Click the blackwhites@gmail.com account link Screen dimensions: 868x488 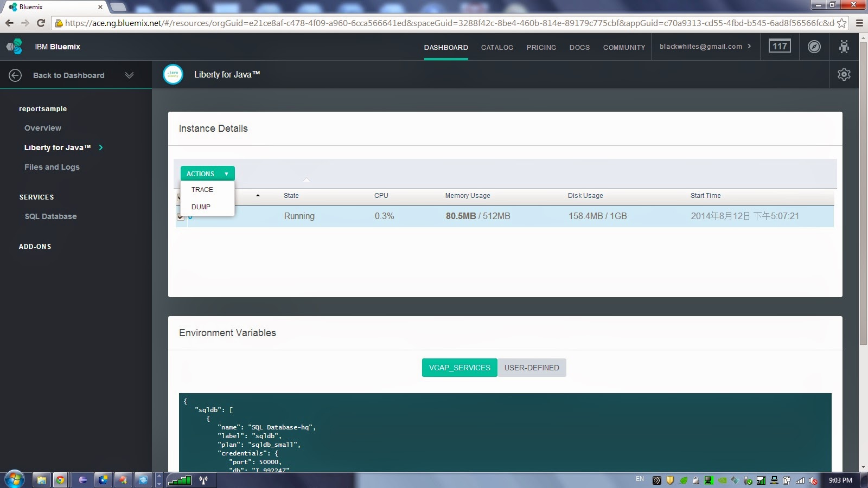[x=700, y=47]
